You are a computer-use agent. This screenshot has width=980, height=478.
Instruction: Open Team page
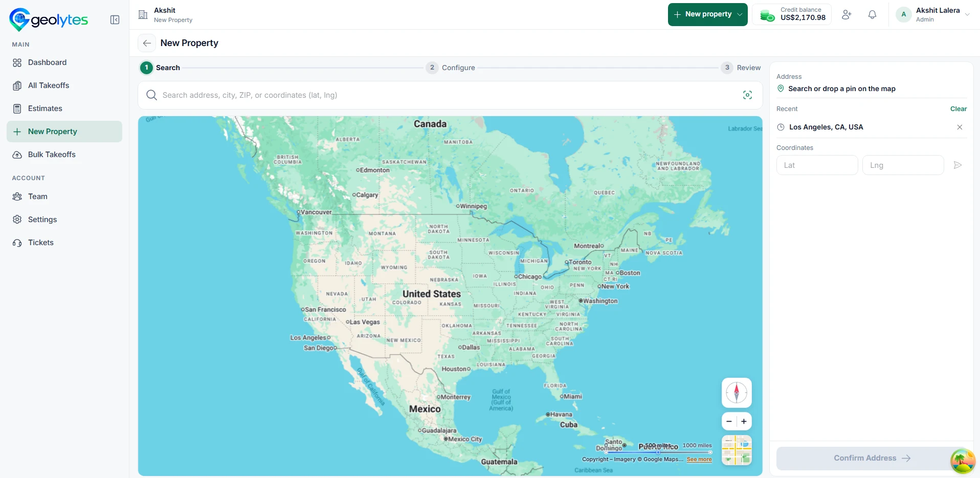64,197
